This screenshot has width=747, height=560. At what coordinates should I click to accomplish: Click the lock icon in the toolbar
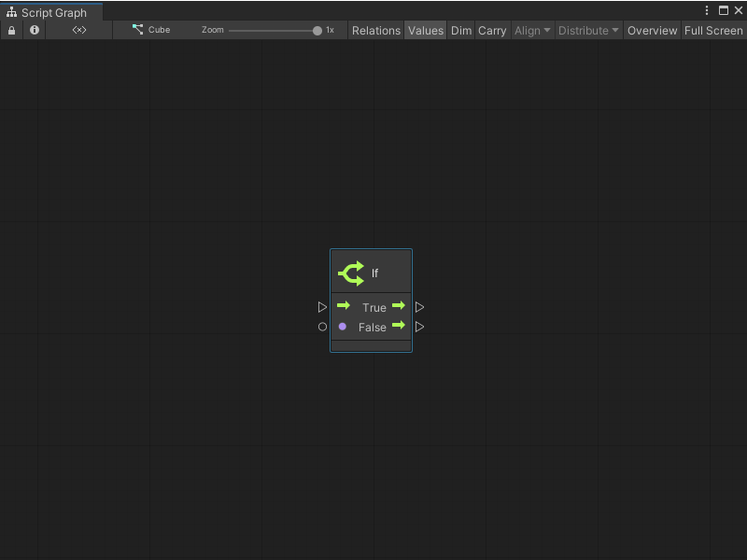[x=11, y=30]
